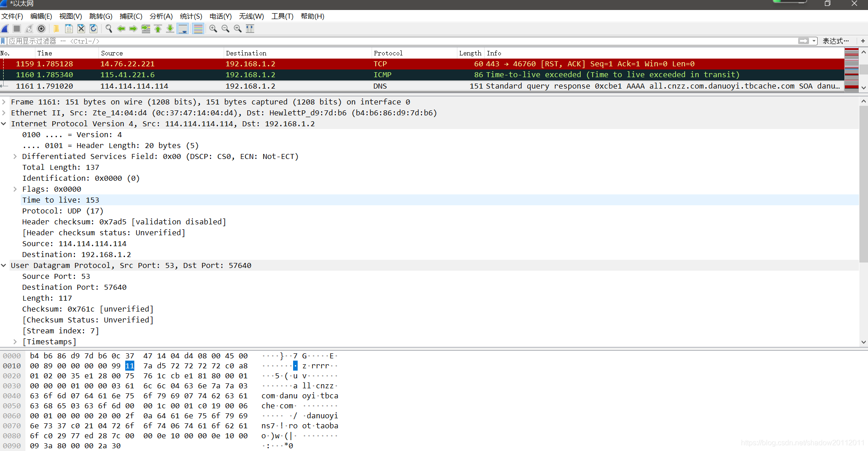868x451 pixels.
Task: Expand the Flags: 0x0000 node
Action: (15, 189)
